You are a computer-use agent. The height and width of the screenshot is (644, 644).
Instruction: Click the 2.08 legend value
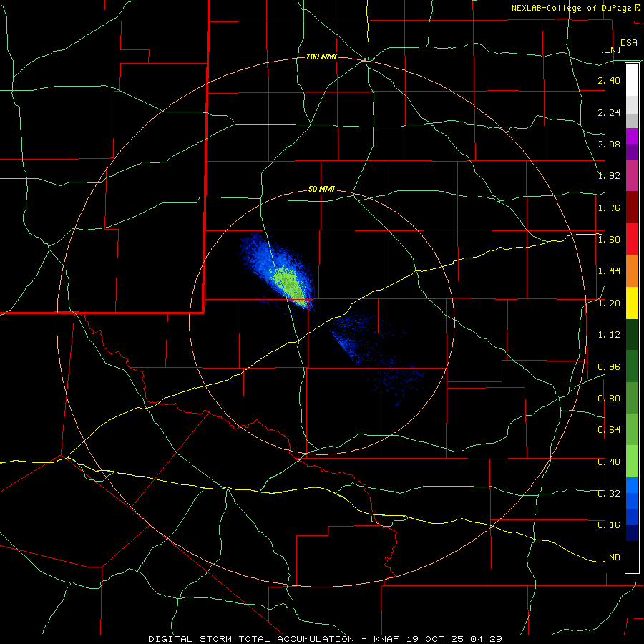tap(609, 144)
